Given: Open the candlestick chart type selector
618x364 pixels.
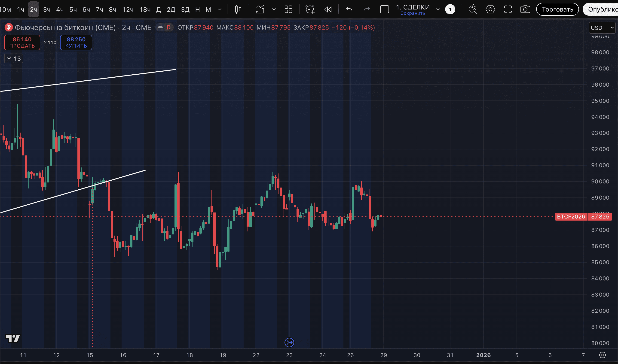Looking at the screenshot, I should tap(238, 9).
